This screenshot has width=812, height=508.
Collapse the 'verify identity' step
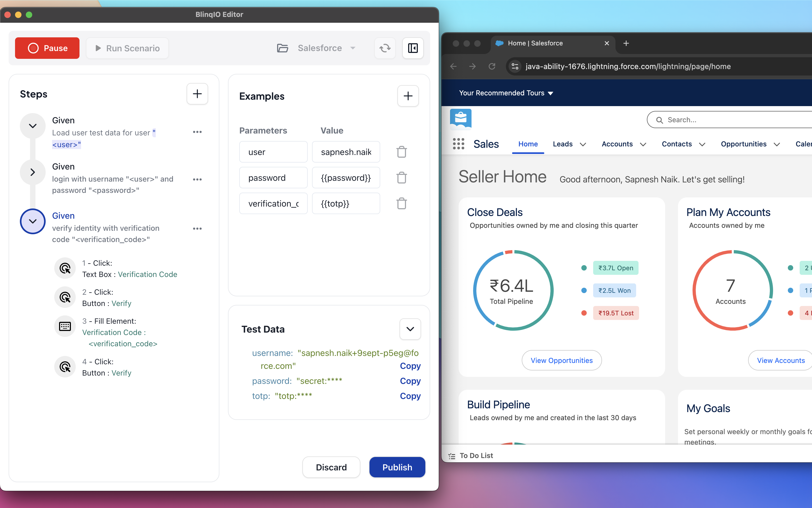(x=32, y=221)
